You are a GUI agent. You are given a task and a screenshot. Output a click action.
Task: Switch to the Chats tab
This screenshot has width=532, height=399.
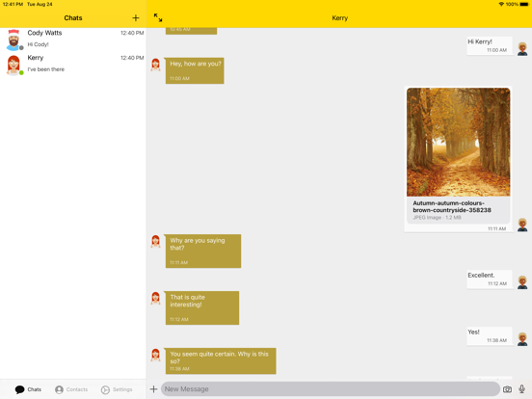28,389
